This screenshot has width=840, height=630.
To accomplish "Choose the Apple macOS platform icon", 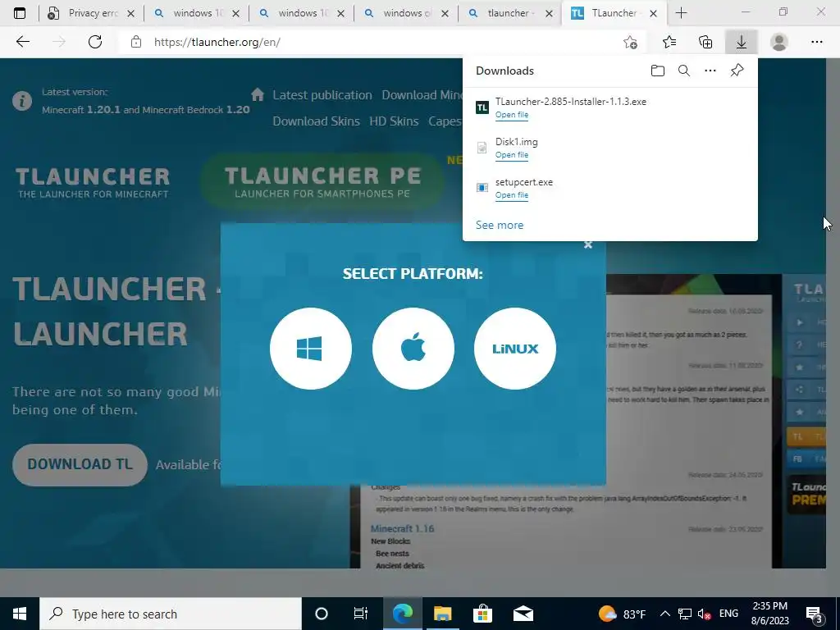I will (413, 348).
